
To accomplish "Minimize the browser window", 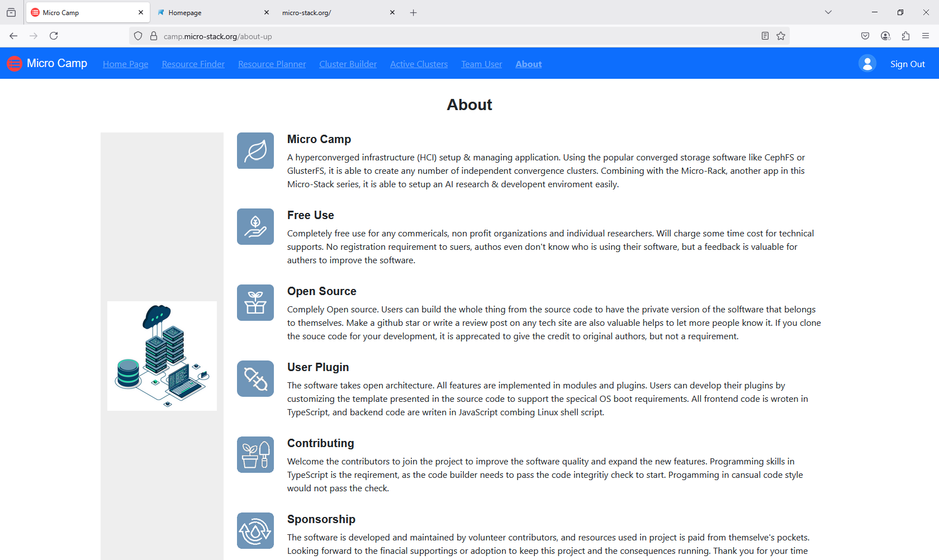I will click(x=875, y=12).
